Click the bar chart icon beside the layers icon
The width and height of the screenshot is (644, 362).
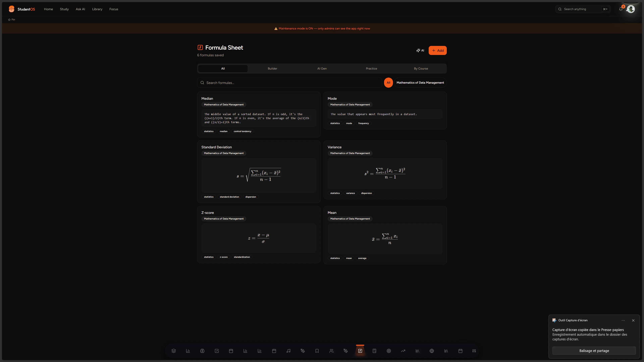tap(188, 351)
